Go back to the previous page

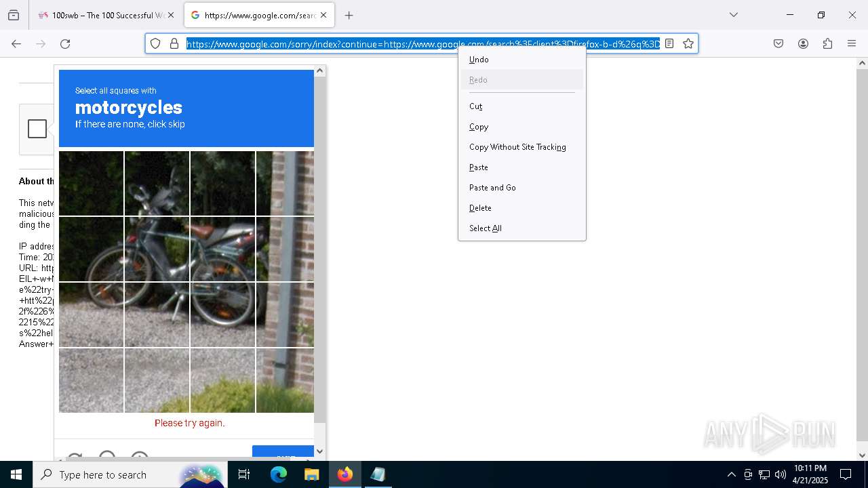(16, 43)
